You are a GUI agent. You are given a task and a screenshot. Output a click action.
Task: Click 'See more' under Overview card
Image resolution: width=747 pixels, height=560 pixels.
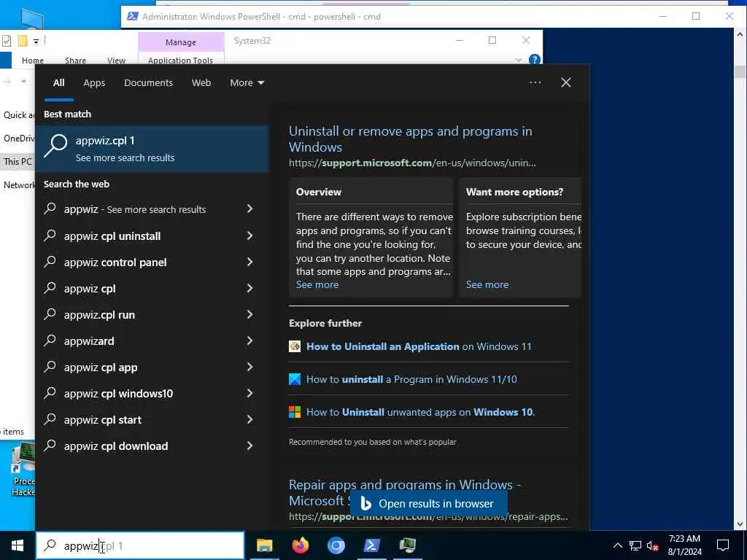(x=317, y=285)
